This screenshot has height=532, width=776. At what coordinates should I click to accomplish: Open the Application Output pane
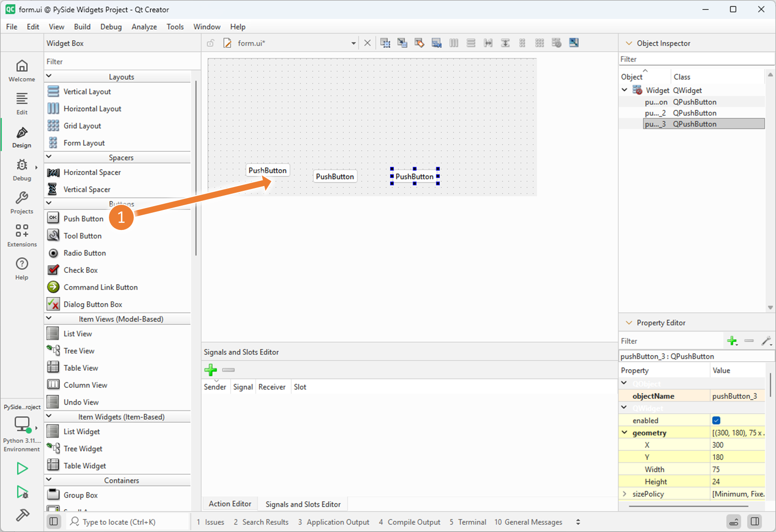tap(334, 522)
